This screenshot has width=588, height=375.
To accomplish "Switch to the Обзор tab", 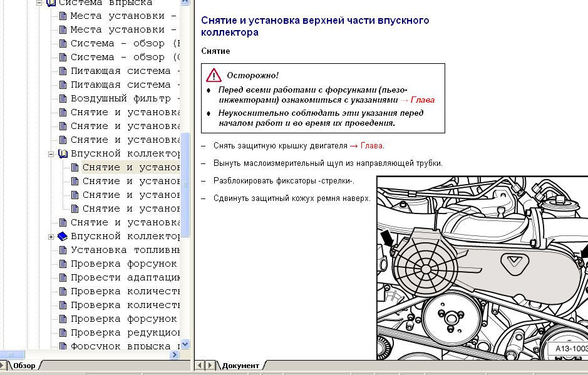I will pos(24,366).
